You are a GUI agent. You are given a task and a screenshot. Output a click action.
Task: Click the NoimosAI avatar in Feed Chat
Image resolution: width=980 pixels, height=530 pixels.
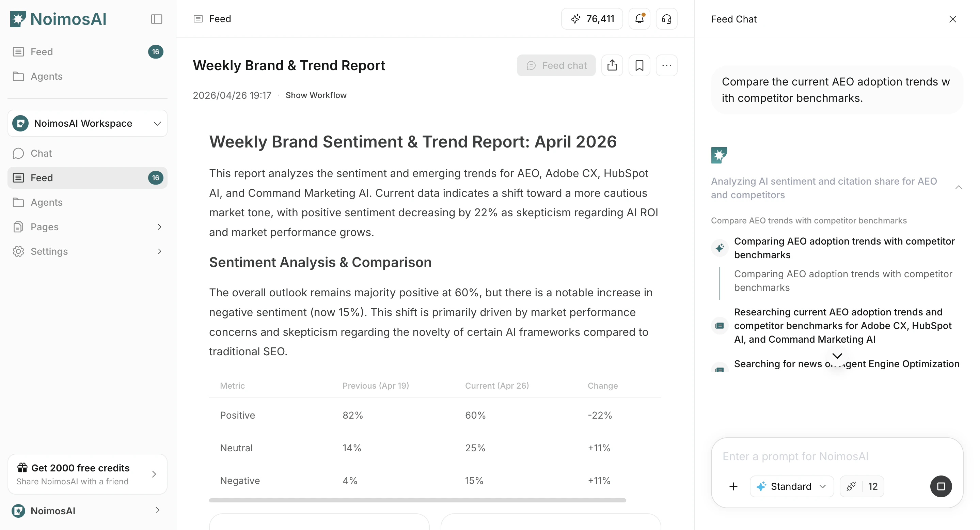click(719, 155)
